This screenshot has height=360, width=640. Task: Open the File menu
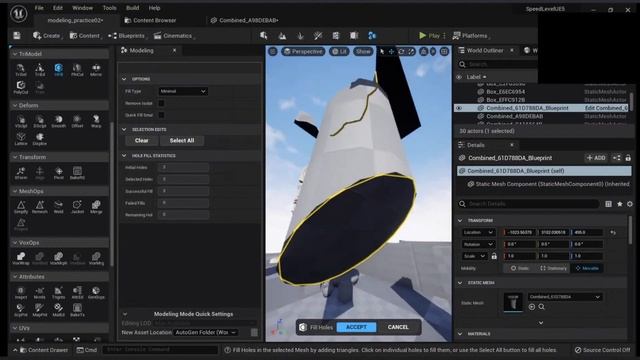pyautogui.click(x=39, y=8)
